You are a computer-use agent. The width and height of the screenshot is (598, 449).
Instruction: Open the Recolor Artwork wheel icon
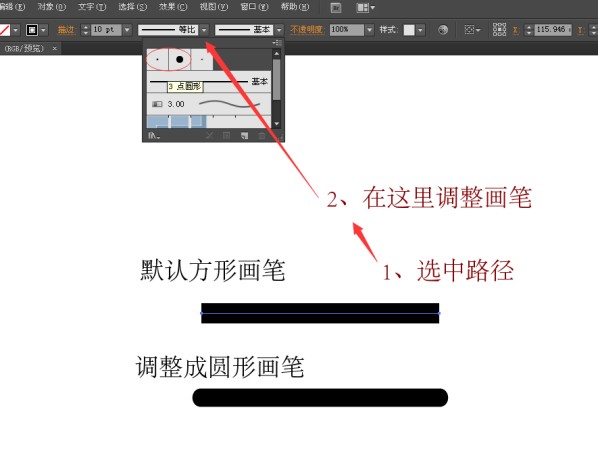[443, 30]
